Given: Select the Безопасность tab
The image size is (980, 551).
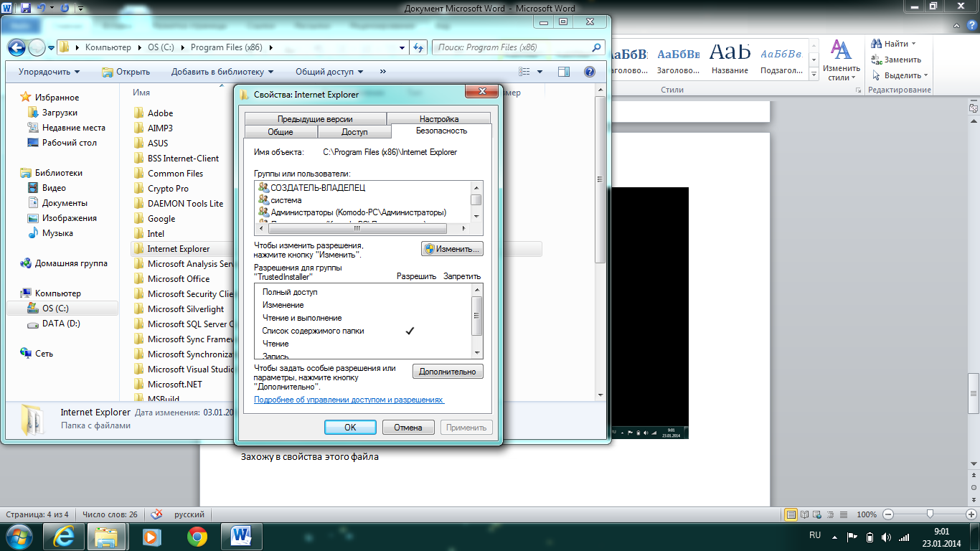Looking at the screenshot, I should 441,131.
